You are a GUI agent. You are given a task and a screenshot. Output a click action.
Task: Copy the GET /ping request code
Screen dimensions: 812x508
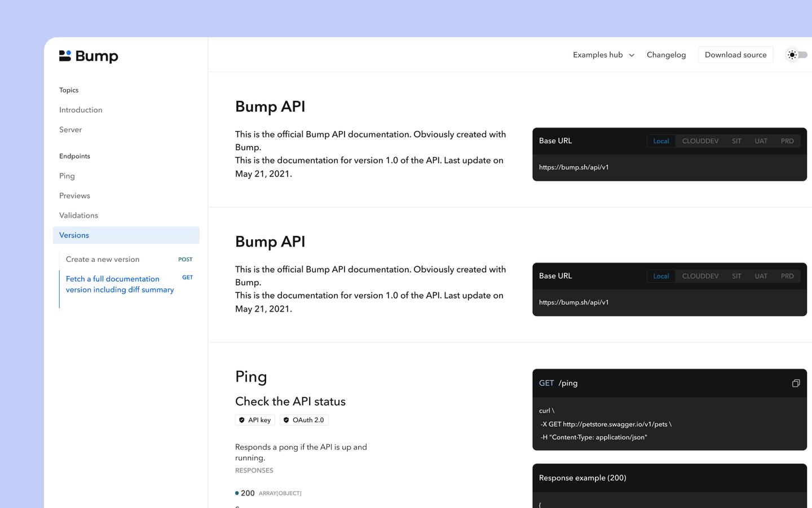(796, 383)
